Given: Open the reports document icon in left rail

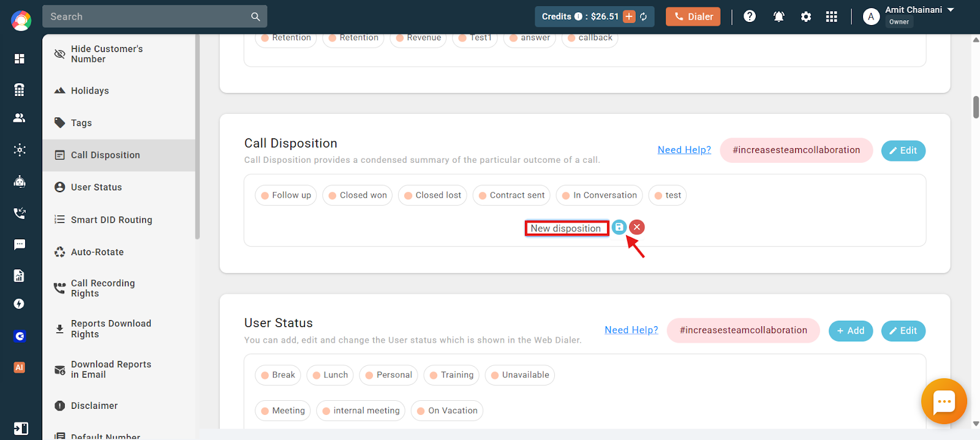Looking at the screenshot, I should pyautogui.click(x=20, y=275).
